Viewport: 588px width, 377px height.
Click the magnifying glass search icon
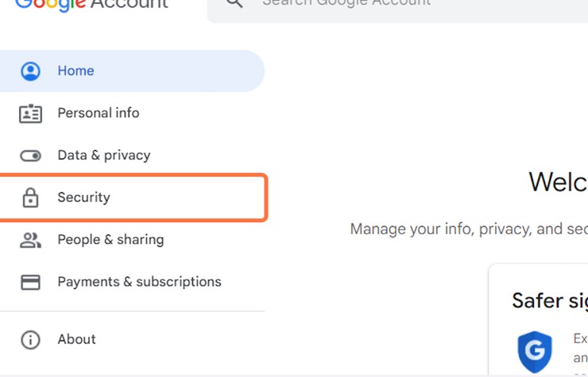click(x=234, y=3)
